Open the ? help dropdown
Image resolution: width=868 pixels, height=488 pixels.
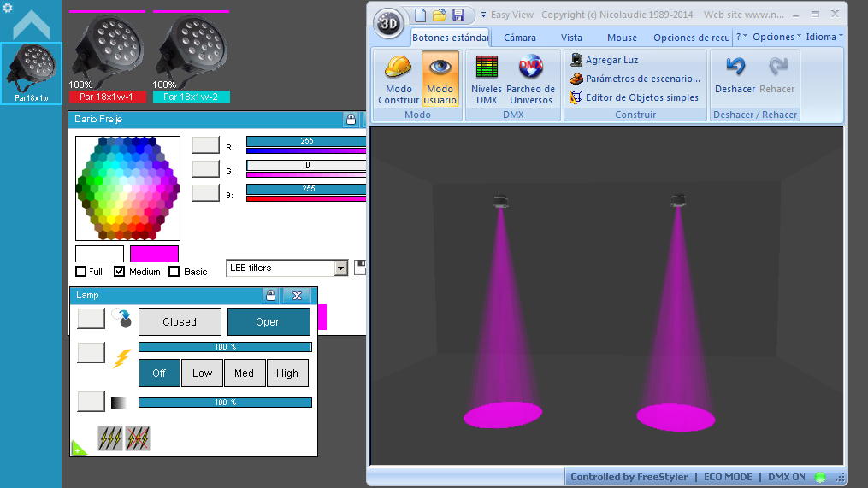pyautogui.click(x=741, y=37)
